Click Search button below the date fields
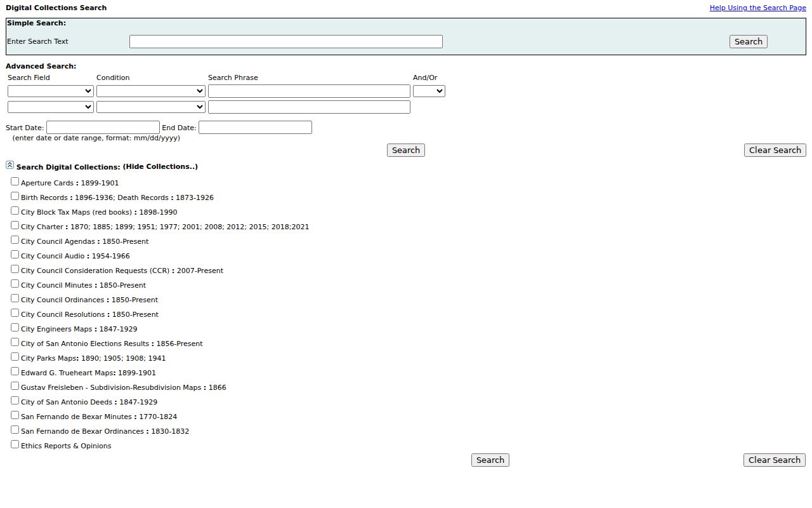Screen dimensions: 812x508 pyautogui.click(x=406, y=150)
